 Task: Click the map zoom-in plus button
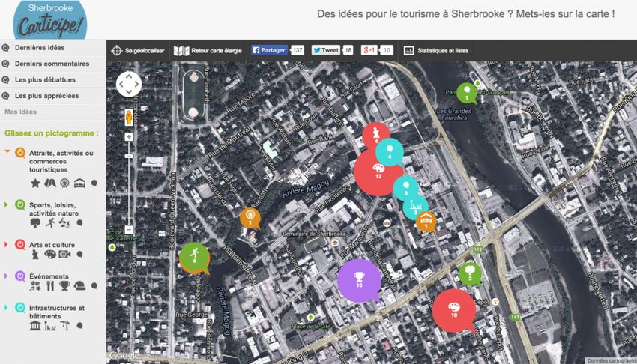pyautogui.click(x=129, y=137)
